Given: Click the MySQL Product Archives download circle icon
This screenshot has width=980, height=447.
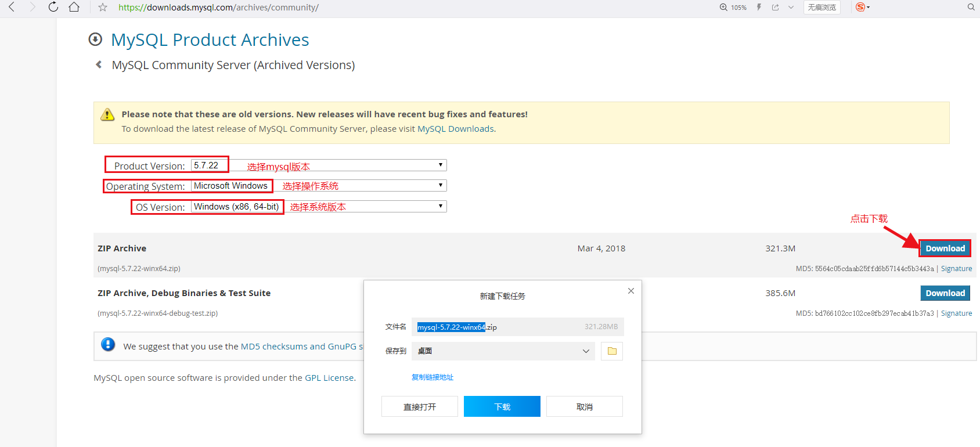Looking at the screenshot, I should pos(95,39).
